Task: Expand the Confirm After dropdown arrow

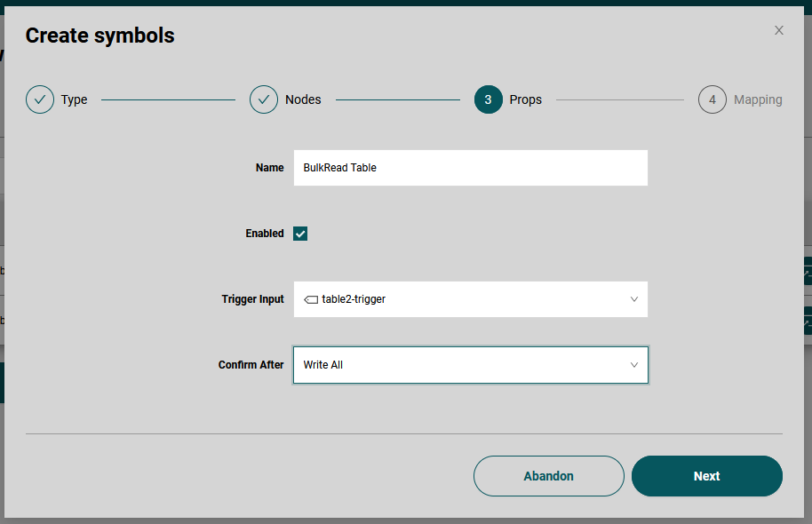Action: (x=634, y=365)
